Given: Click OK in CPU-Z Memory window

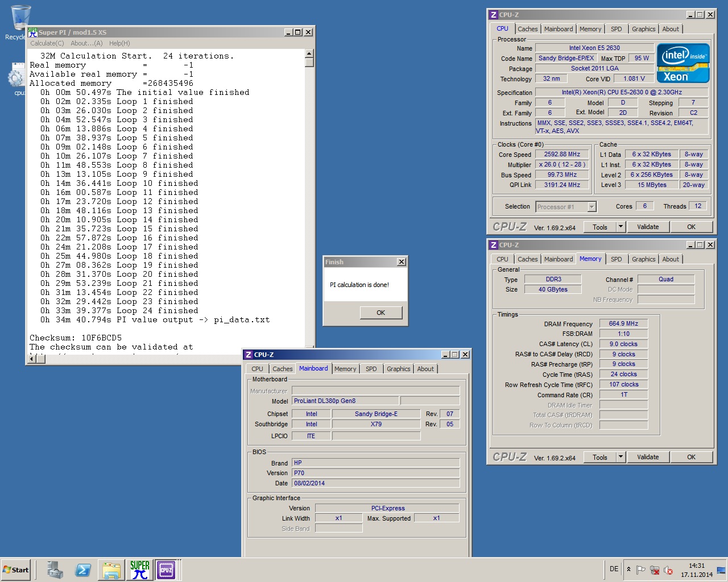Looking at the screenshot, I should pyautogui.click(x=691, y=457).
